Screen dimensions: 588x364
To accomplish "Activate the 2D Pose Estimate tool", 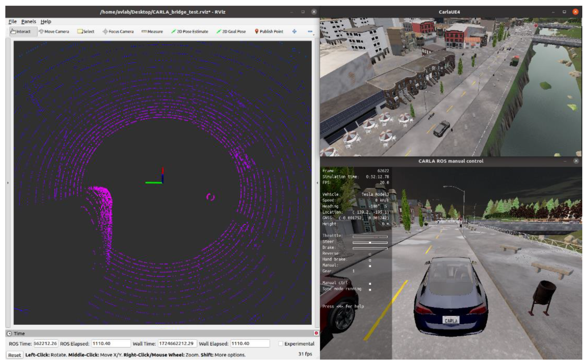I will pyautogui.click(x=190, y=32).
